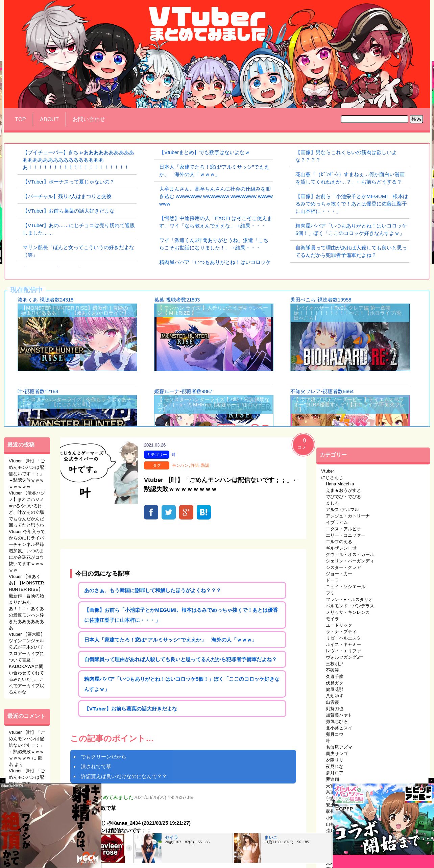This screenshot has height=868, width=434.
Task: Open 葛葉-視聴者数21893 link
Action: pos(177,300)
